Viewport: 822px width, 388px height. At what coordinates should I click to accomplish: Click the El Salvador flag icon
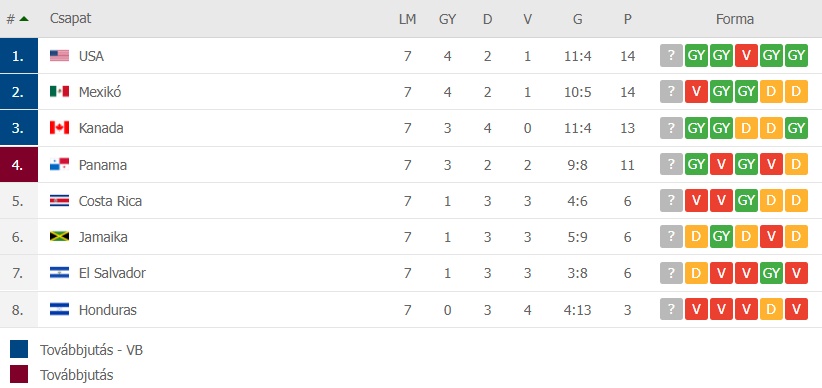[59, 273]
